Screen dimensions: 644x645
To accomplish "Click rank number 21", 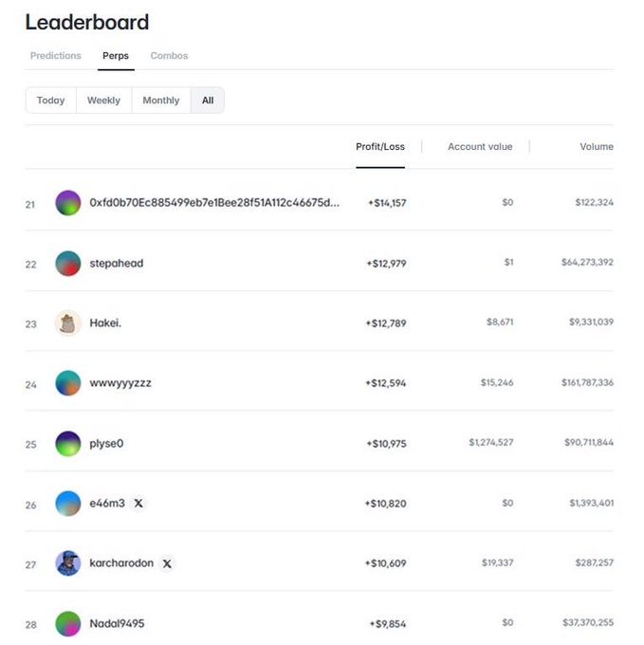I will [30, 205].
